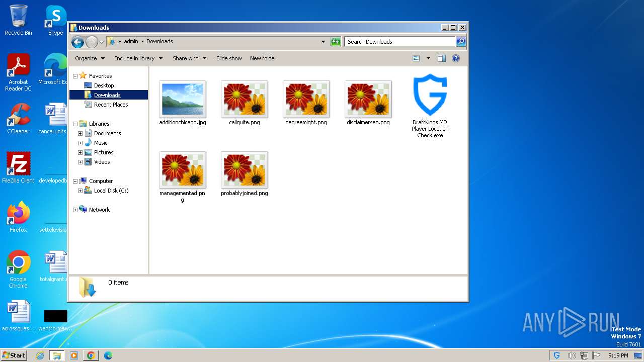Screen dimensions: 644x362
Task: Click the DraftKings shield tray icon
Action: pos(557,355)
